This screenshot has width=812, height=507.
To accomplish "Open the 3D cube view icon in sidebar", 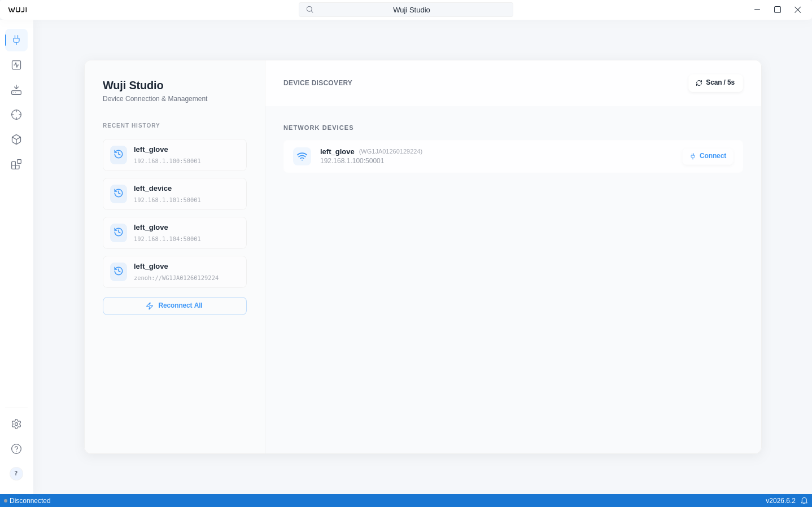I will (16, 139).
